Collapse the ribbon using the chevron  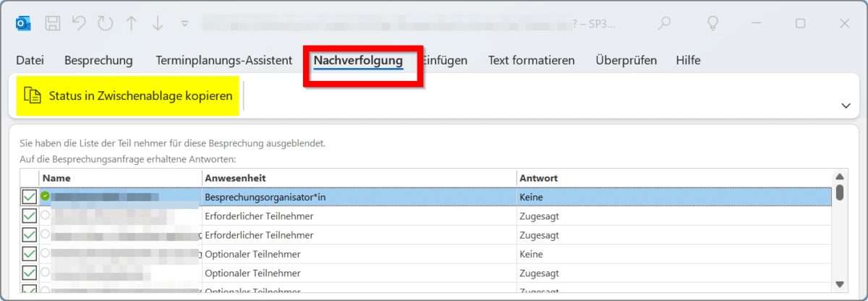[x=846, y=106]
